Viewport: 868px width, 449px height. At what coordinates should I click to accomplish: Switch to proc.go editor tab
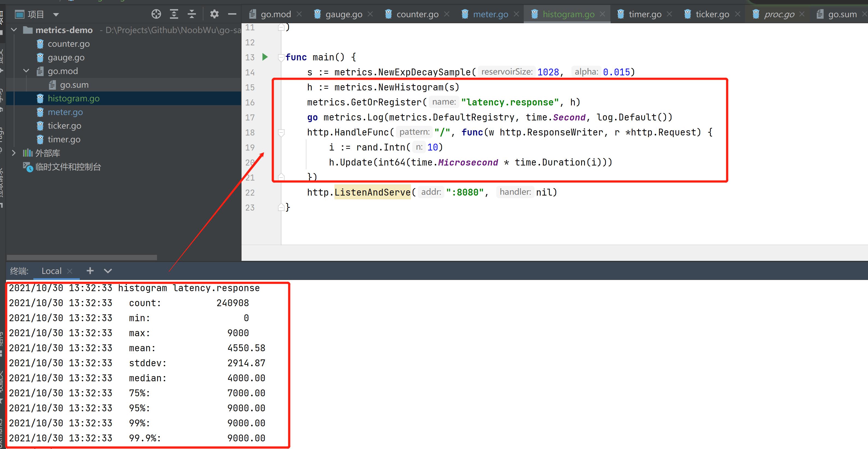pyautogui.click(x=779, y=14)
